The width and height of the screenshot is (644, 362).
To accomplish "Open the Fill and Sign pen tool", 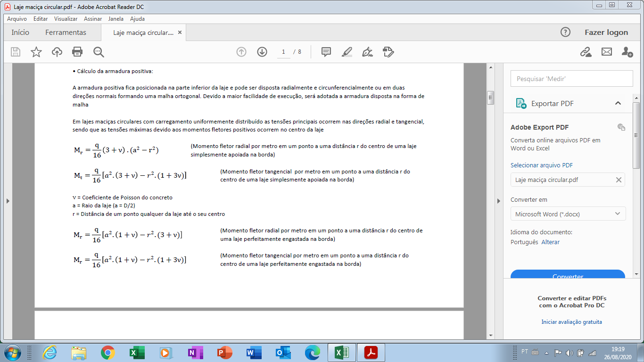I will click(367, 52).
